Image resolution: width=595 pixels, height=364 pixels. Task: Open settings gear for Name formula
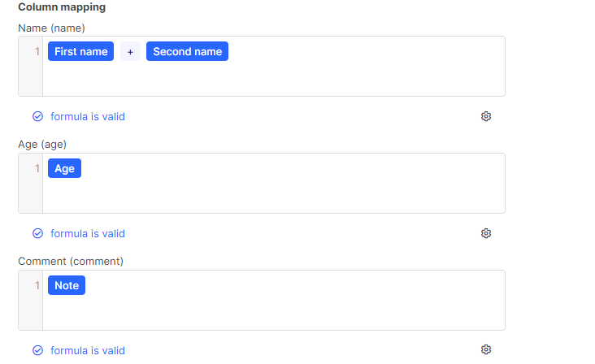pyautogui.click(x=486, y=116)
